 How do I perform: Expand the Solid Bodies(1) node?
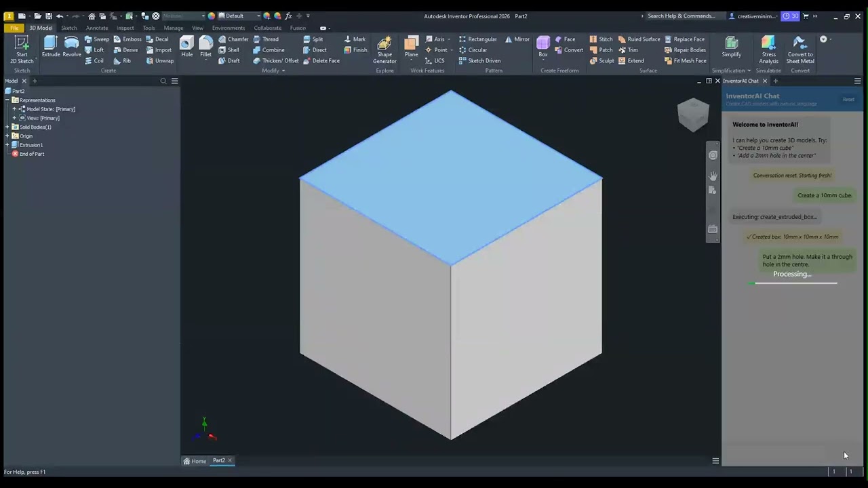coord(7,127)
